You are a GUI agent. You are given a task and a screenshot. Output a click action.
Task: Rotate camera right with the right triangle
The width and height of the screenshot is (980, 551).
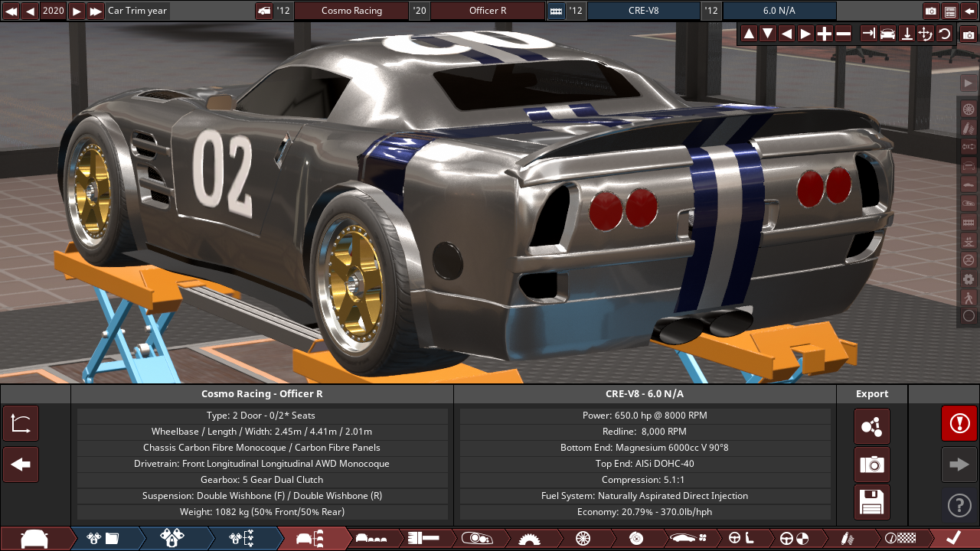(805, 34)
